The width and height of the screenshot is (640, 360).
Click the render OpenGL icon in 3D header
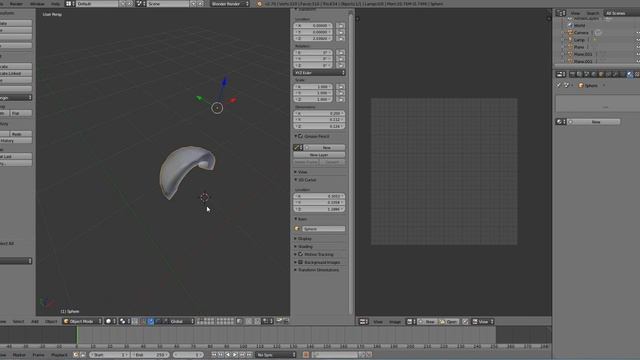279,321
